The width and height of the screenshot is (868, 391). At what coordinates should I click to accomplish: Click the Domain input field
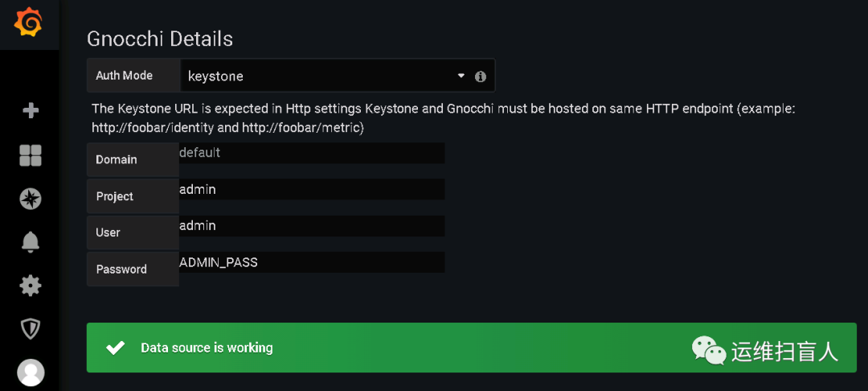coord(312,153)
